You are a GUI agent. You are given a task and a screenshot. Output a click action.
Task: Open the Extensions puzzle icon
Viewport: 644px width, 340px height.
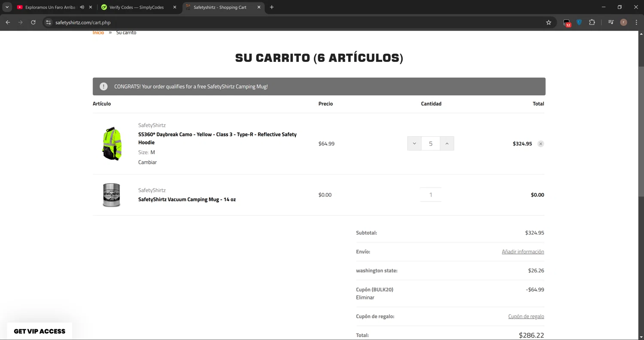click(x=592, y=22)
